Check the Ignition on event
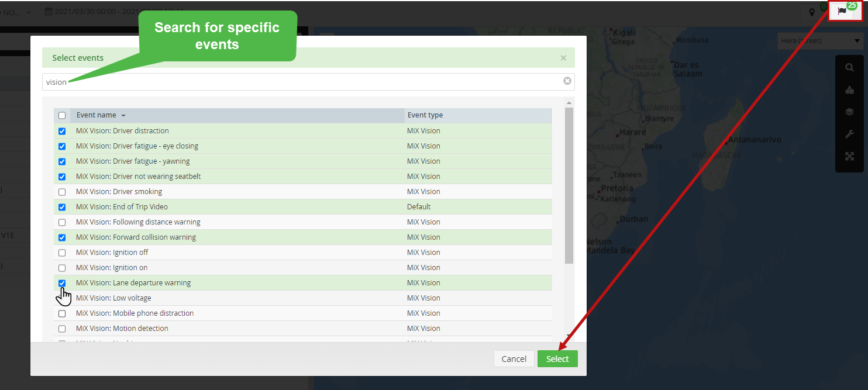The image size is (868, 390). click(62, 268)
